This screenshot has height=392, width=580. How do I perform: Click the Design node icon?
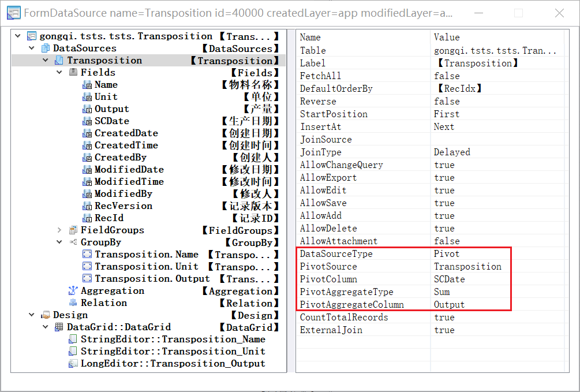tap(45, 315)
